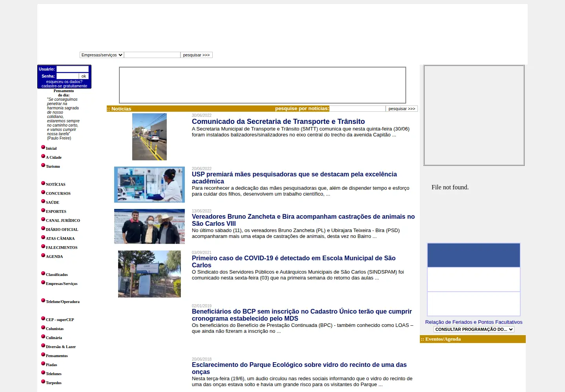The width and height of the screenshot is (565, 392).
Task: Click the red bullet beside DIÁRIO OFICIAL
Action: click(x=43, y=228)
